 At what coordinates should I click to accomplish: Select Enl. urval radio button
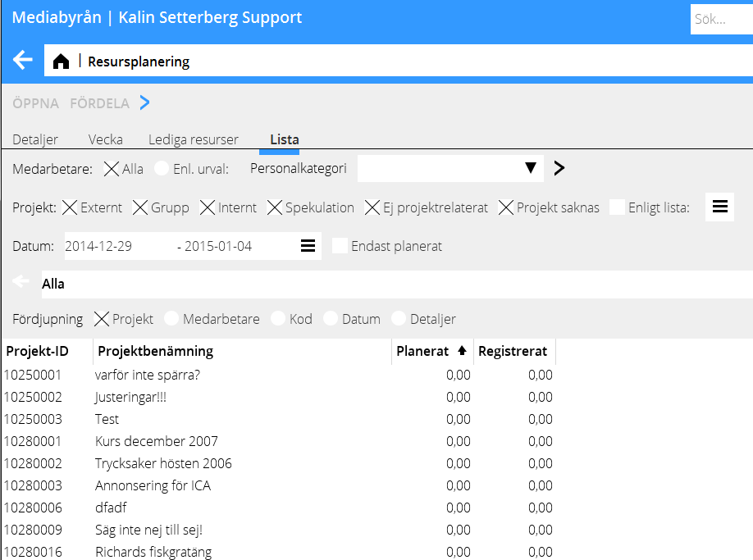coord(162,169)
